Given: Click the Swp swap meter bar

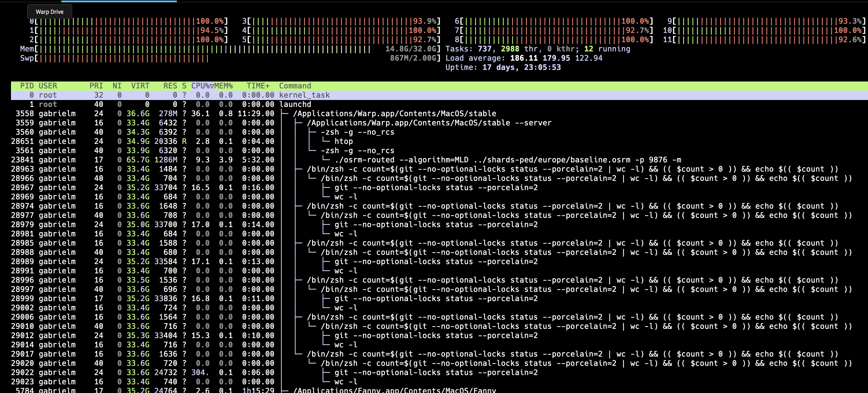Looking at the screenshot, I should click(135, 58).
